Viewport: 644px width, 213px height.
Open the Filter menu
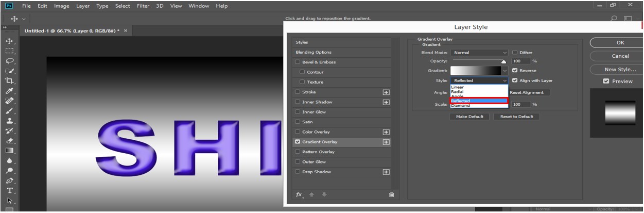point(143,6)
